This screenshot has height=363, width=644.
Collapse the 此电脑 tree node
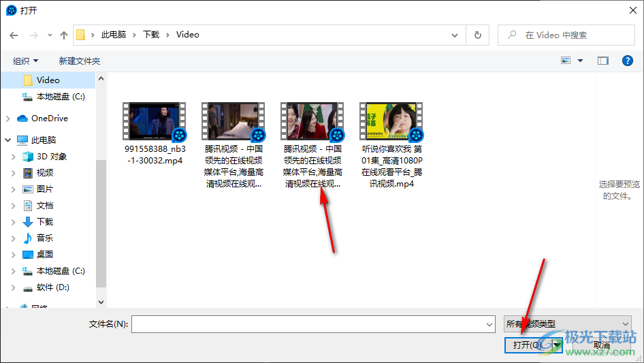coord(7,140)
